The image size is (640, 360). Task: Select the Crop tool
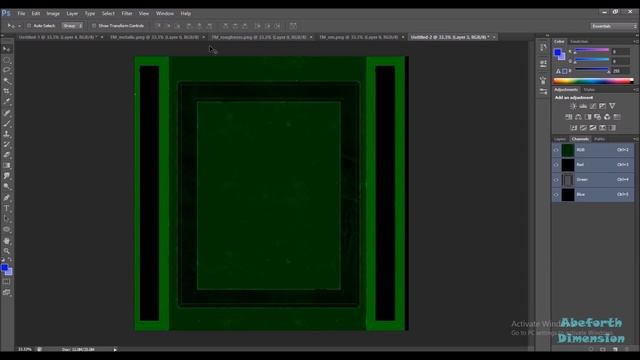coord(7,91)
